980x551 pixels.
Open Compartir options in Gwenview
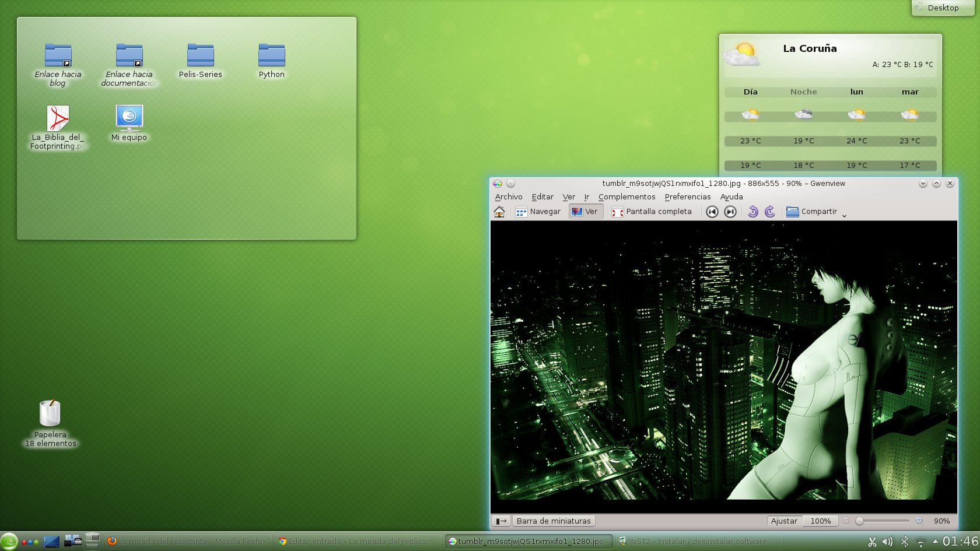[812, 212]
